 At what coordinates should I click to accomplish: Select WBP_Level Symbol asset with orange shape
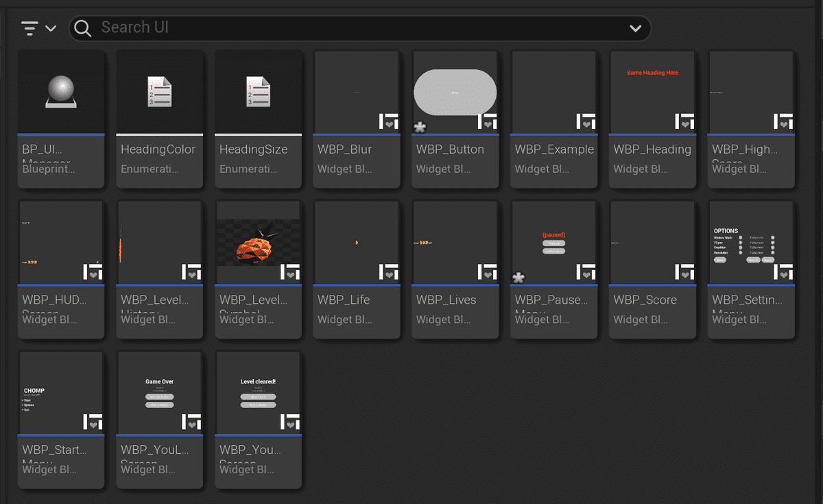[x=259, y=243]
